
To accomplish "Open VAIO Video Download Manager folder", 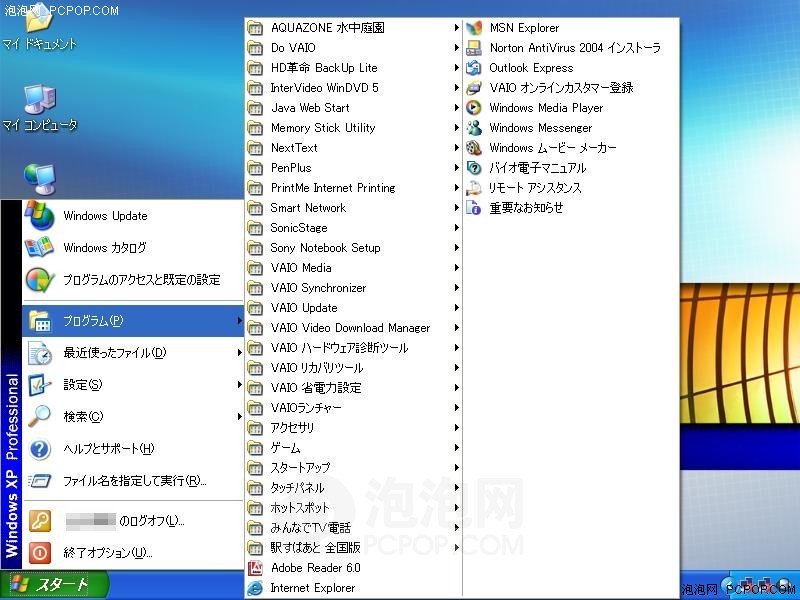I will point(354,328).
